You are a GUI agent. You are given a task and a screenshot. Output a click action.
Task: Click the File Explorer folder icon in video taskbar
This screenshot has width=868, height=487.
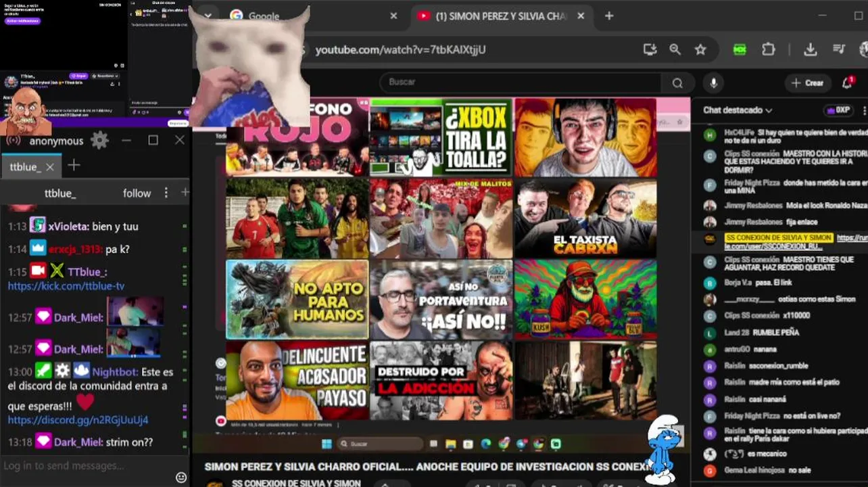(450, 444)
